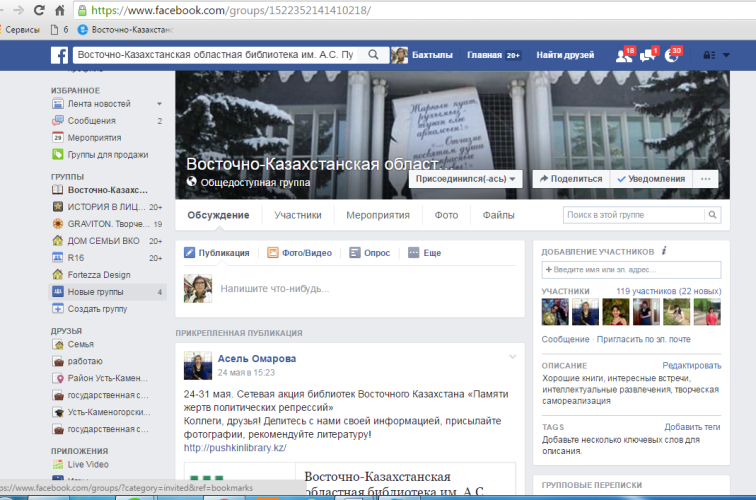Open Группы для продажи sidebar item
Viewport: 756px width, 500px height.
pos(108,154)
